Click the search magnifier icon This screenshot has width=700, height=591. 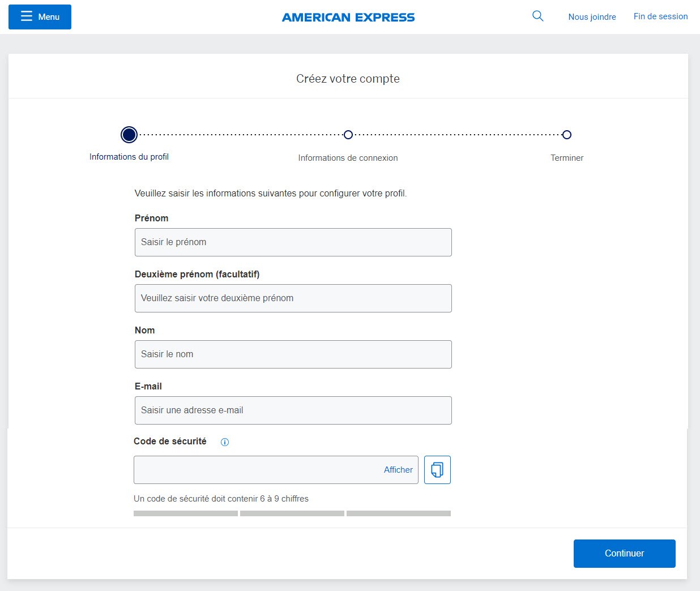tap(537, 16)
